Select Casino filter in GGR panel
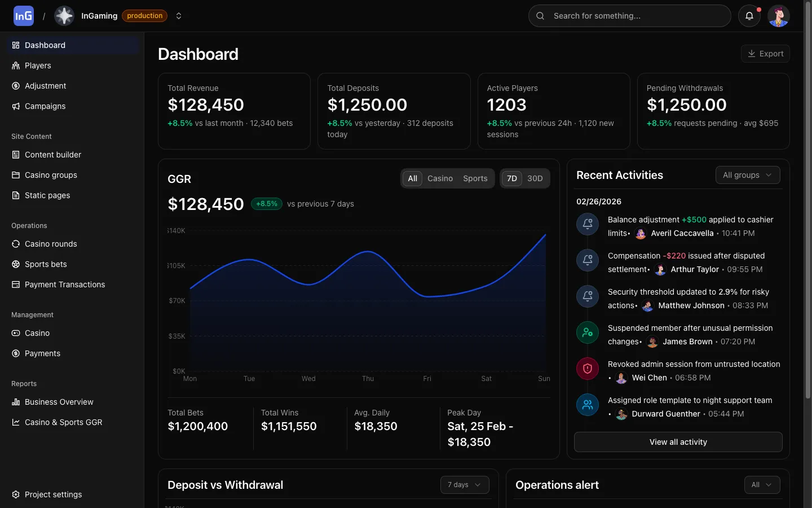 pos(440,178)
